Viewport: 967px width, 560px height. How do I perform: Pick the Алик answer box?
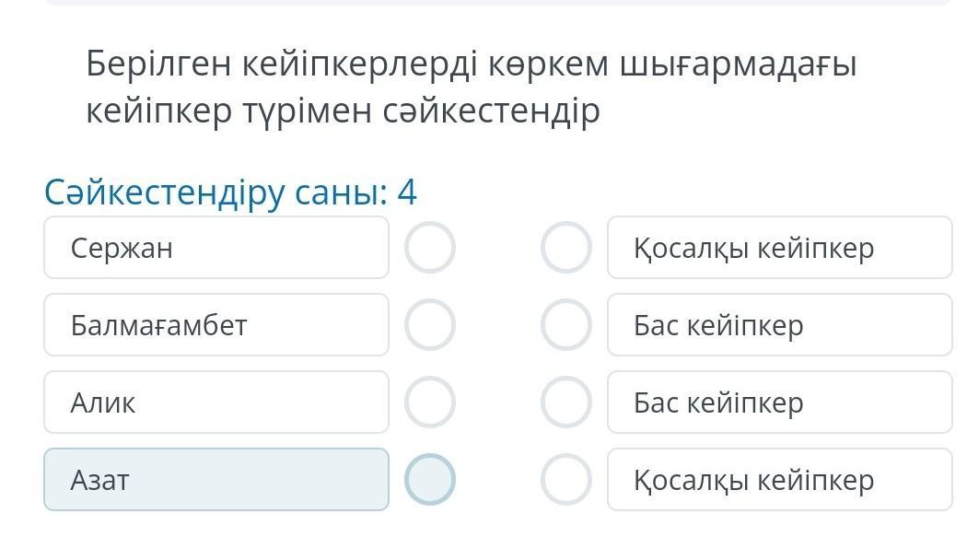tap(216, 402)
